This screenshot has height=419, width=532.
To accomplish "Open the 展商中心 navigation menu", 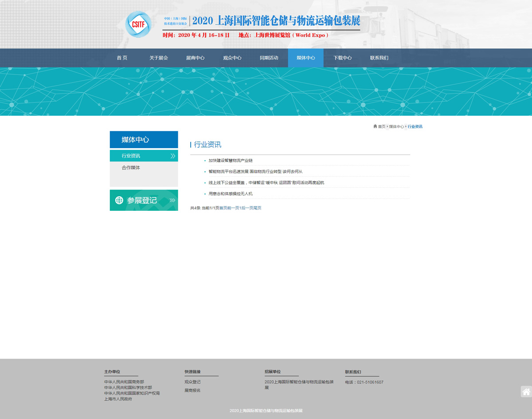I will tap(195, 58).
